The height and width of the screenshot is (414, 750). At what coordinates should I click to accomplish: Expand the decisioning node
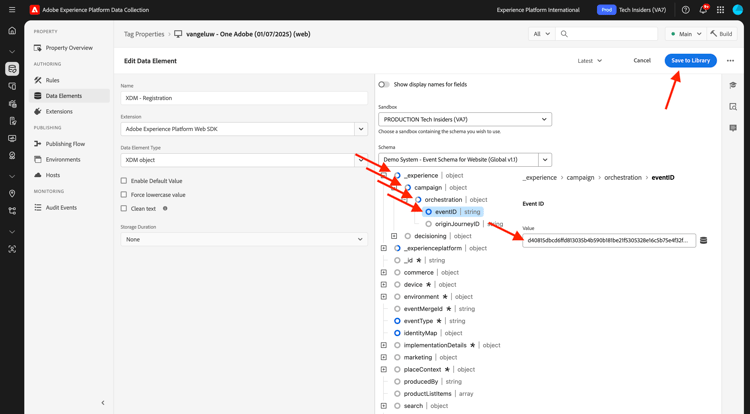click(394, 236)
